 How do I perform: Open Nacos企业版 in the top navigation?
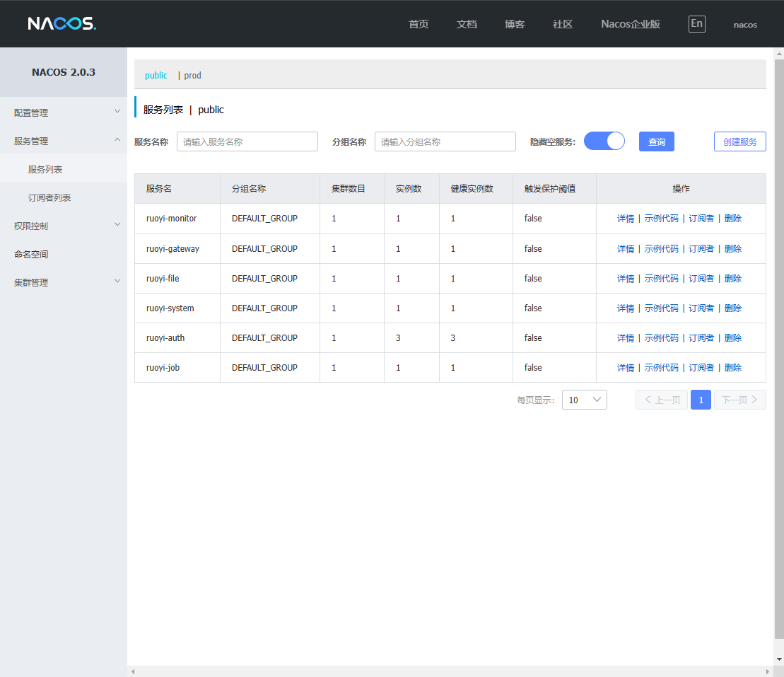630,24
